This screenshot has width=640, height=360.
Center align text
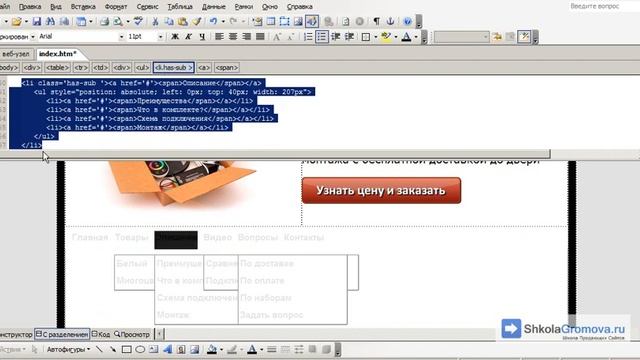pyautogui.click(x=233, y=37)
